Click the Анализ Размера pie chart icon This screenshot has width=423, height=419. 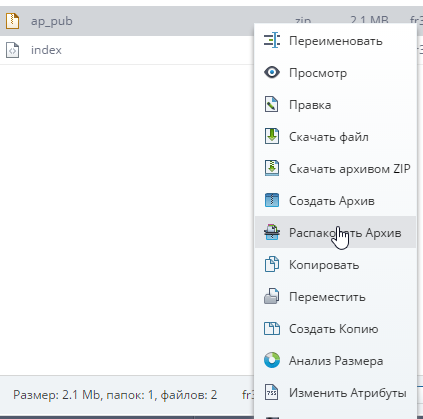(x=272, y=360)
